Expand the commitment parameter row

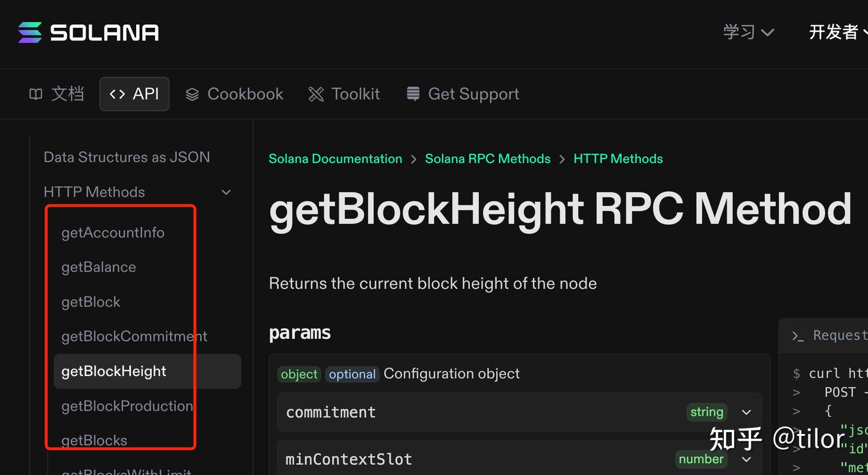pyautogui.click(x=746, y=412)
